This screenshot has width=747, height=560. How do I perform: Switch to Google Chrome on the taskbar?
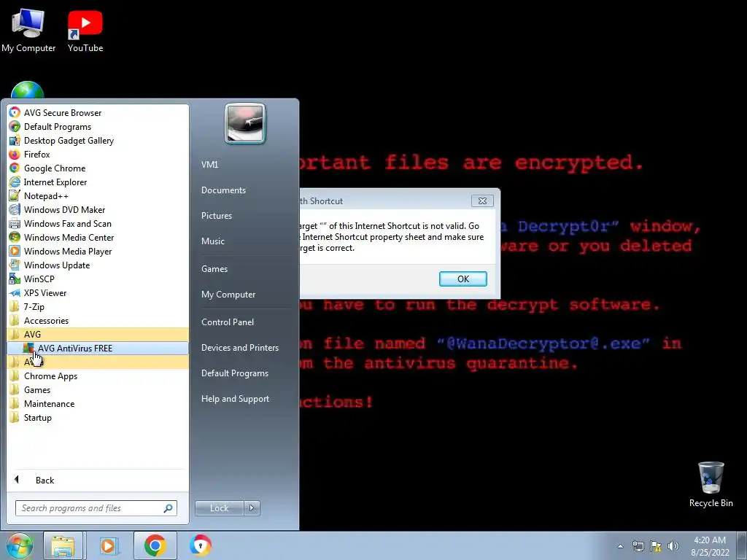pos(155,545)
